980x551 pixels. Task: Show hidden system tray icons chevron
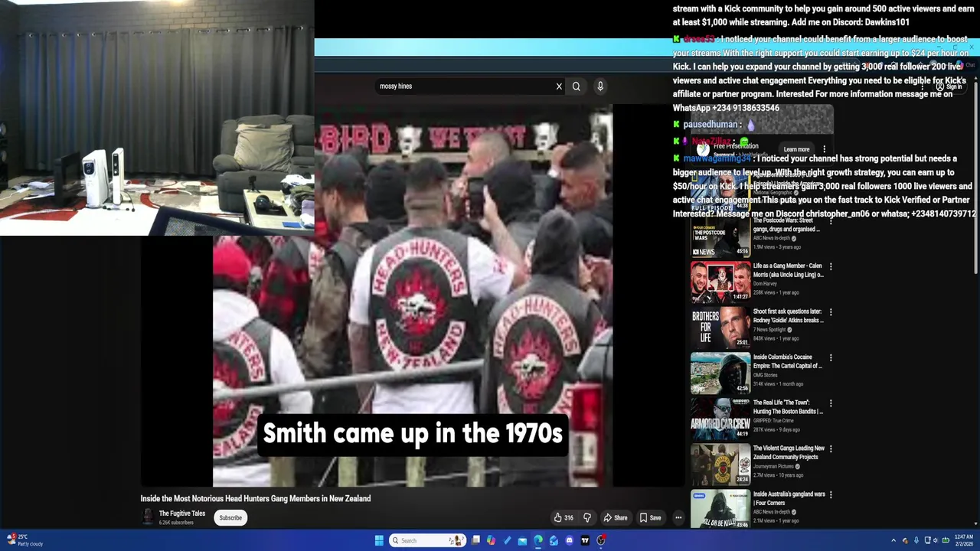pyautogui.click(x=893, y=540)
